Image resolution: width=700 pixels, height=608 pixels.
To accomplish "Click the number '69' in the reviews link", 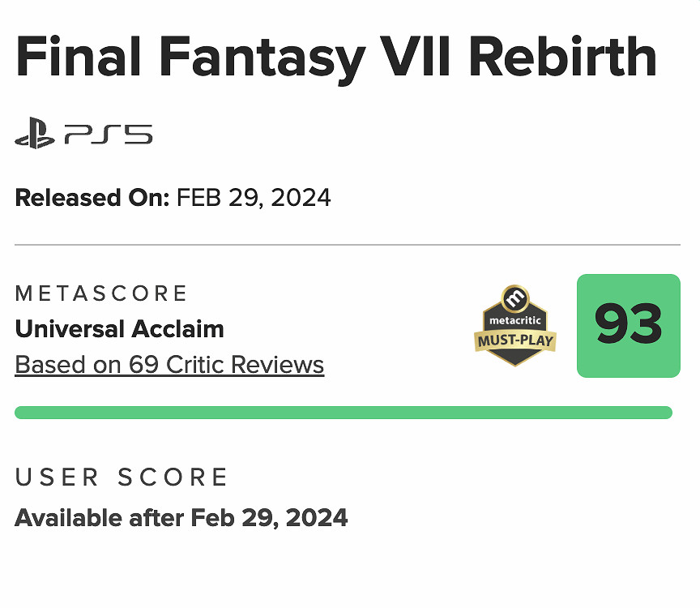I will coord(144,365).
